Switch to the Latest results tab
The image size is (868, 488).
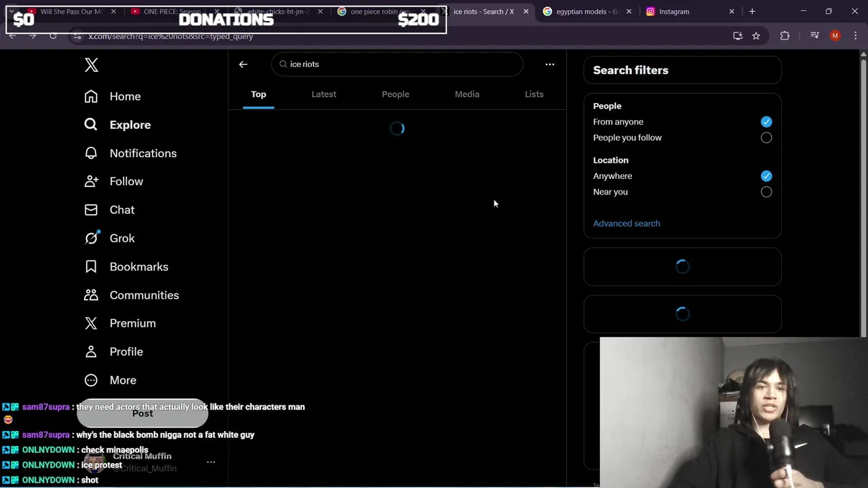click(323, 94)
